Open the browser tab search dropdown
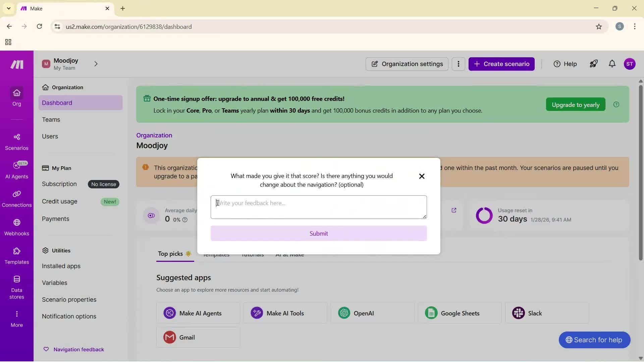Screen dimensions: 644x362 (8, 8)
